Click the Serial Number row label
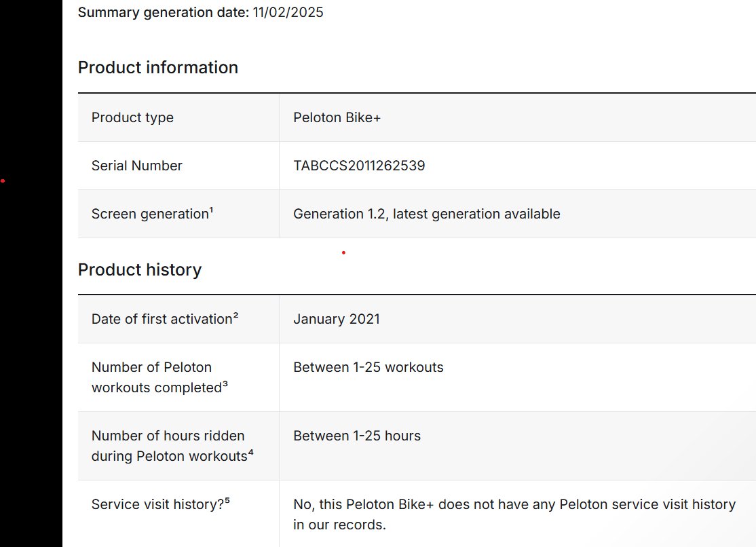Viewport: 756px width, 547px height. point(137,166)
